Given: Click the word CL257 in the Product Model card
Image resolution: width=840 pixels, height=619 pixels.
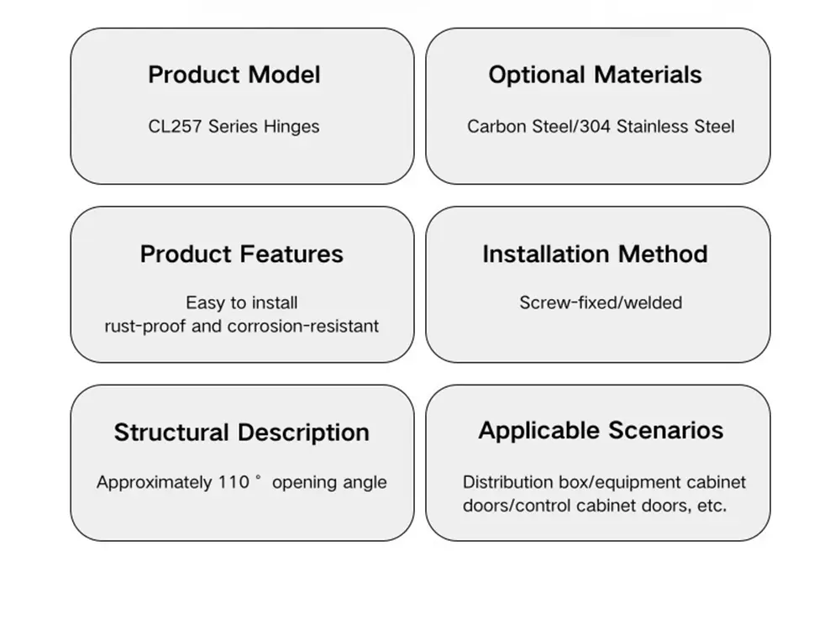Looking at the screenshot, I should pos(176,127).
